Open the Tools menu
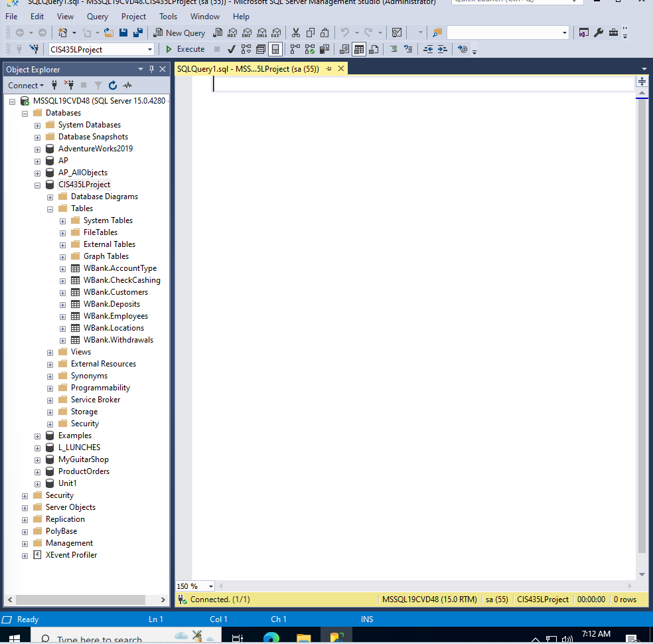The image size is (653, 644). click(168, 17)
